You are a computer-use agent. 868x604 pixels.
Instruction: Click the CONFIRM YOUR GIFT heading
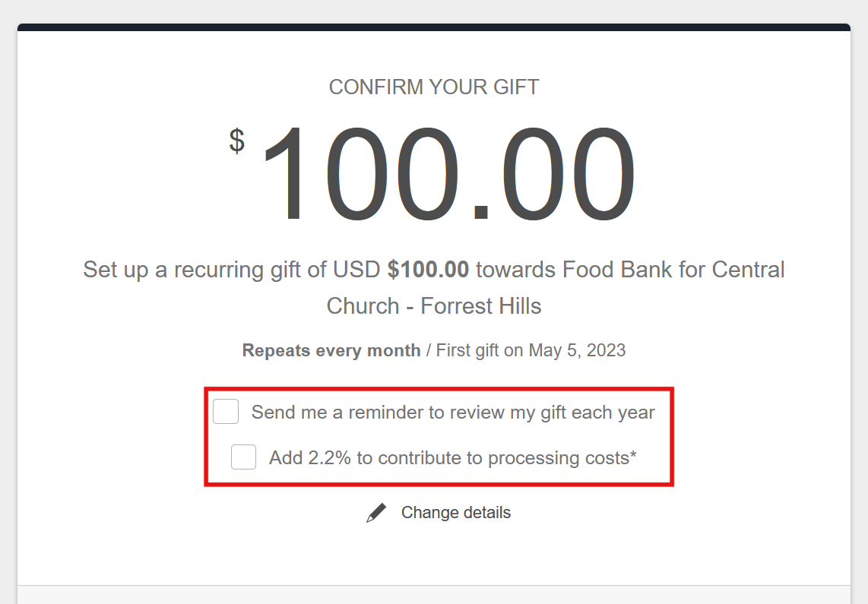pos(433,87)
